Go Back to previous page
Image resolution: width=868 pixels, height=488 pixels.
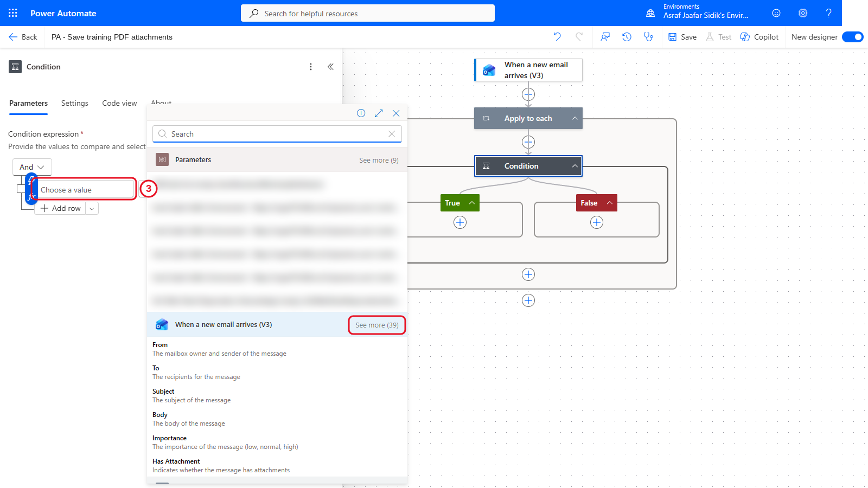23,37
